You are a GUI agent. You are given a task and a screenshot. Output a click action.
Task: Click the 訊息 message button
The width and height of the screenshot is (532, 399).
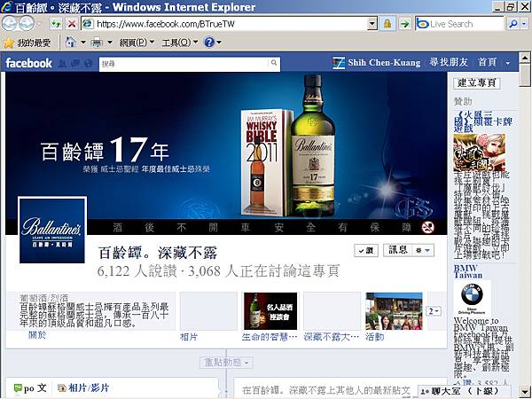397,250
